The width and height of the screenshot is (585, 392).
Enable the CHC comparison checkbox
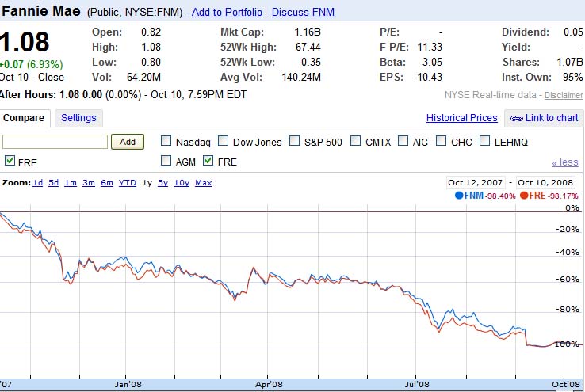point(441,141)
